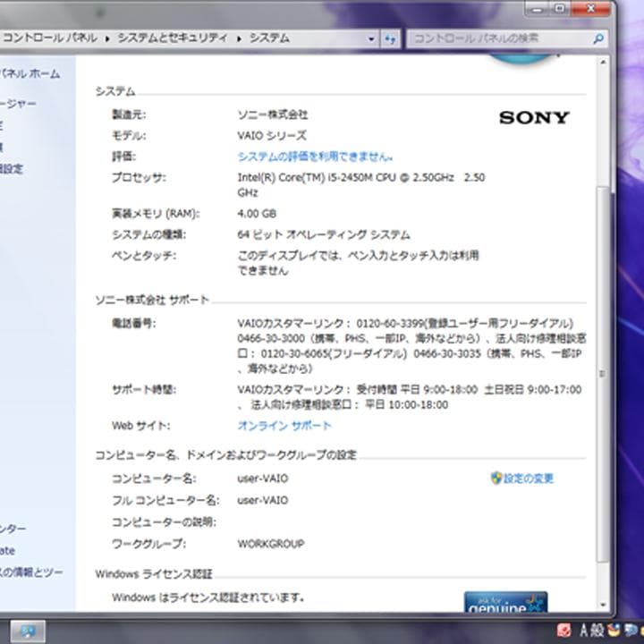Image resolution: width=644 pixels, height=644 pixels.
Task: Select コントロール パネル in the breadcrumb
Action: pyautogui.click(x=50, y=38)
